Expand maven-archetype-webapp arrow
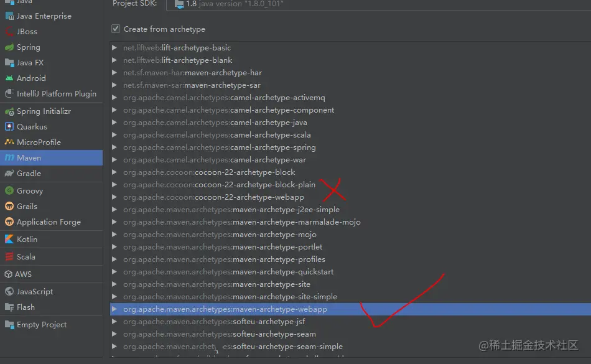Screen dimensions: 591x364 [x=114, y=309]
